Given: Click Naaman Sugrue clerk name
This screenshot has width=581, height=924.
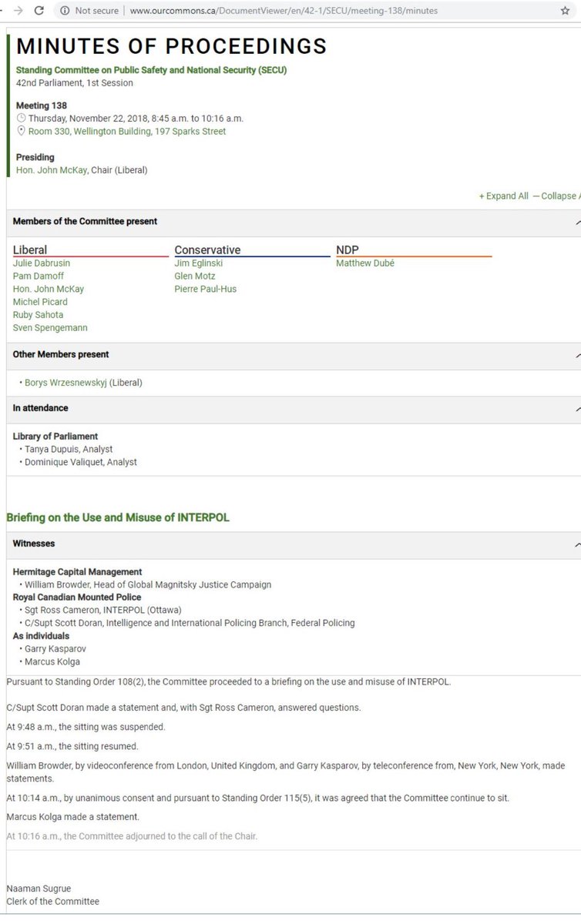Looking at the screenshot, I should coord(39,889).
